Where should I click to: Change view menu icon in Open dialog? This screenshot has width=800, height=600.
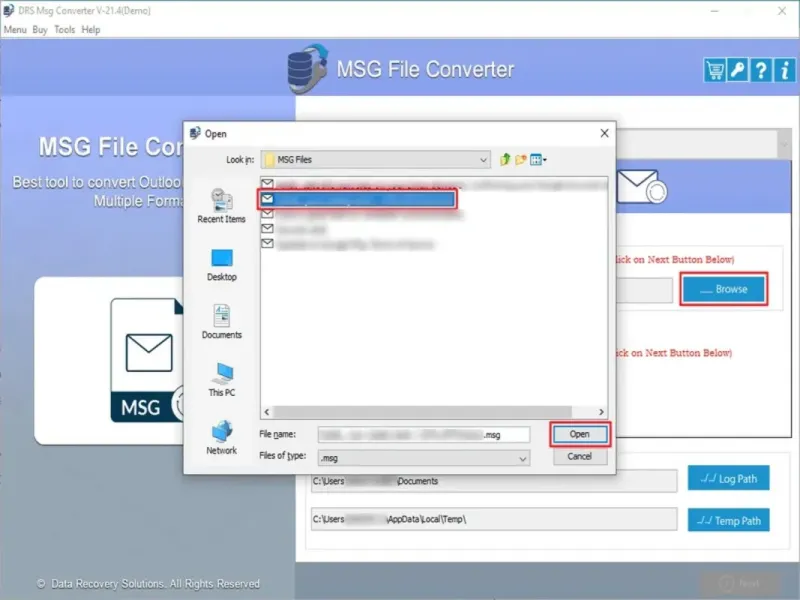click(538, 160)
